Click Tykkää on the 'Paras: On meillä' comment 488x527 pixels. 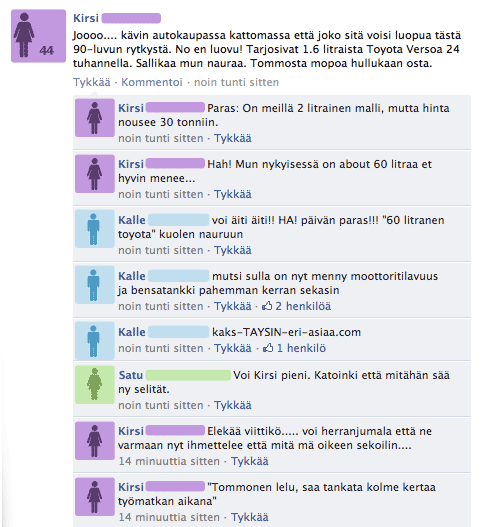click(x=233, y=138)
